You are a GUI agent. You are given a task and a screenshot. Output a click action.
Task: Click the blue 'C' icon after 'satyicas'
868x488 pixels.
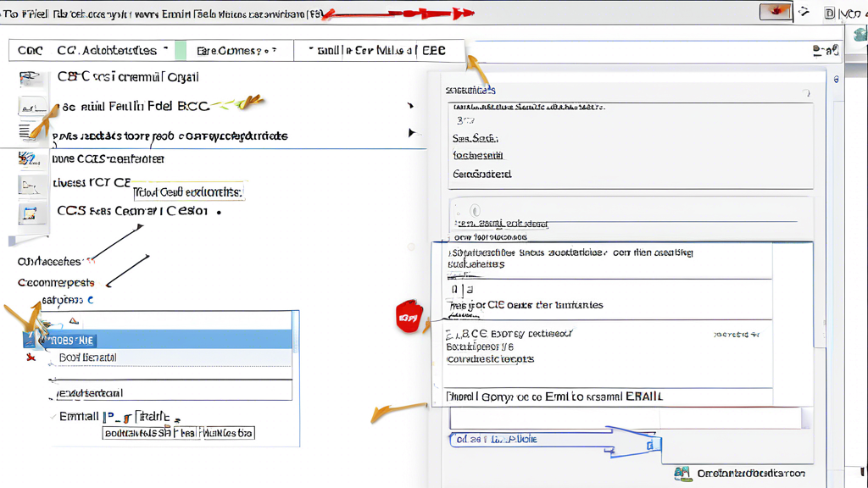(x=90, y=300)
